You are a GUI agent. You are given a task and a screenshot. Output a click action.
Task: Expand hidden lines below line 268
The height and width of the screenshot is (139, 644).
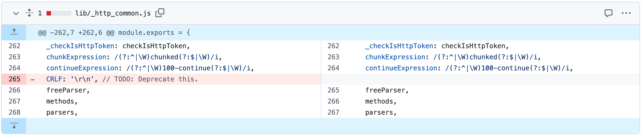point(14,126)
